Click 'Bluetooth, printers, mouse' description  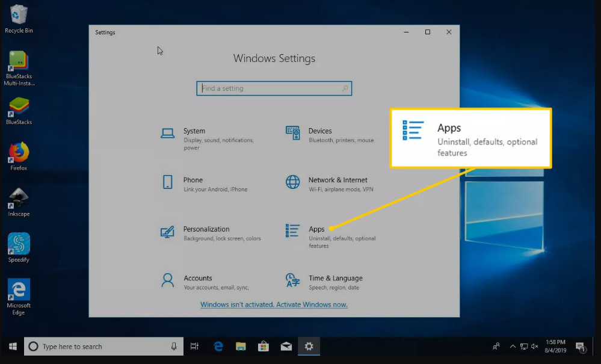[341, 140]
